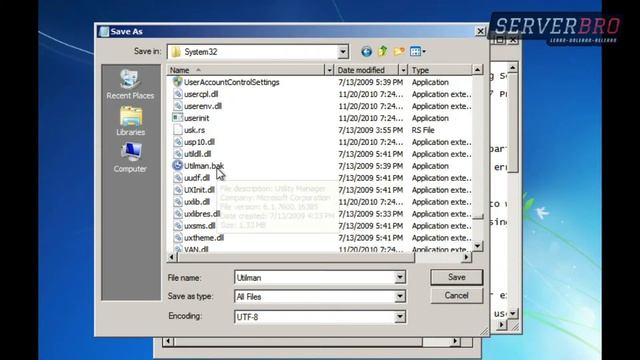
Task: Click the file list horizontal scrollbar thumb
Action: (x=296, y=257)
